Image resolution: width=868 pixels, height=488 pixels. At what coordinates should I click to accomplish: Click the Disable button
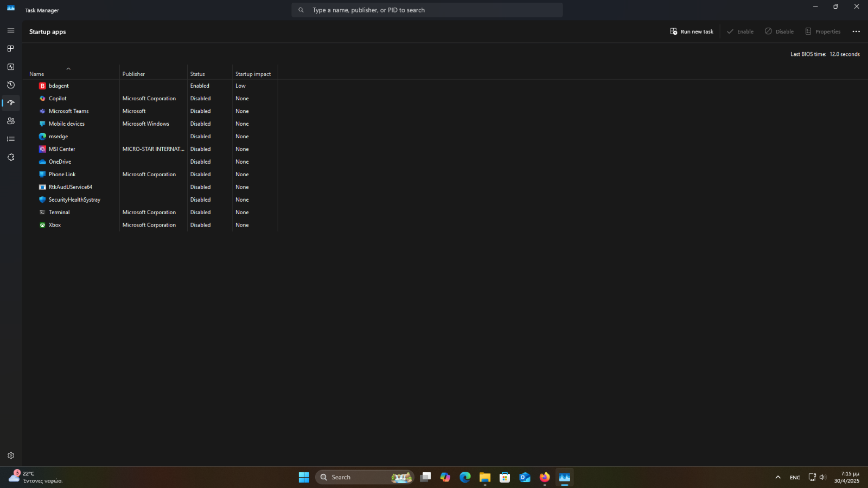pos(779,31)
